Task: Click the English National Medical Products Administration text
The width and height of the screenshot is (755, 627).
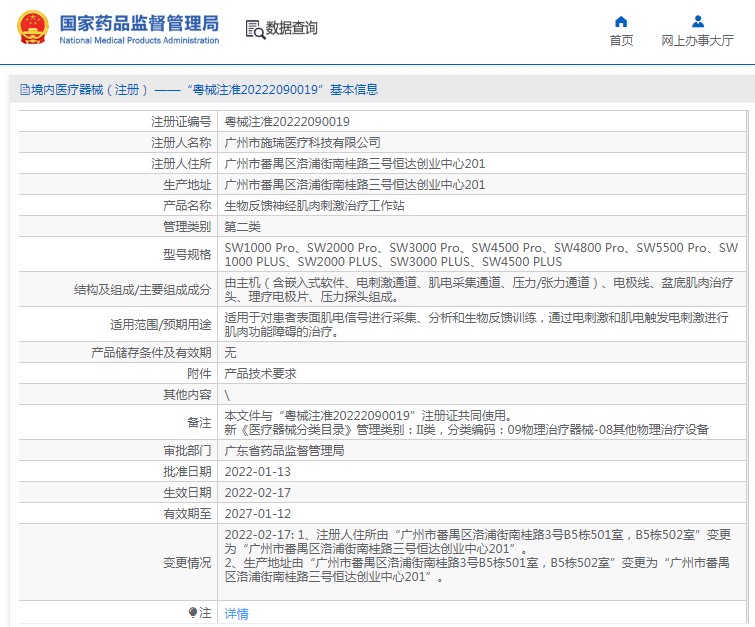Action: pyautogui.click(x=139, y=41)
